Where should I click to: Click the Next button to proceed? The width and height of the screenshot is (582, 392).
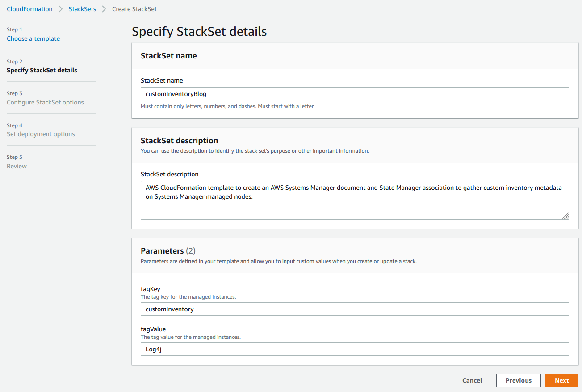tap(561, 380)
